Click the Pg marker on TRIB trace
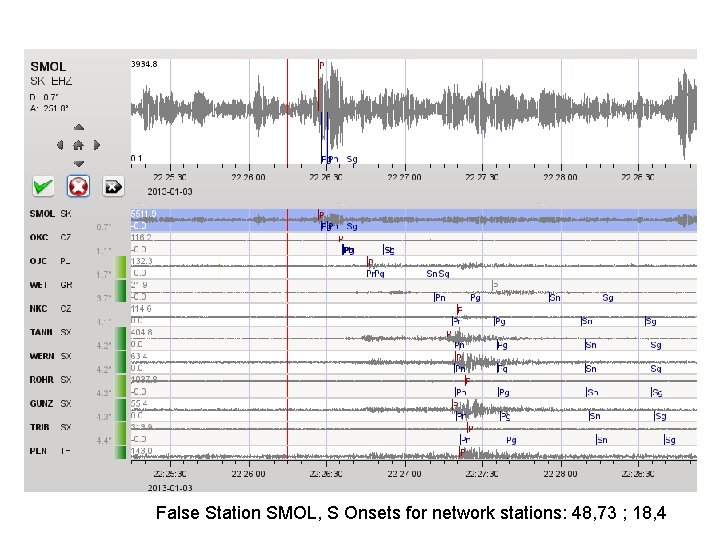Viewport: 720px width, 540px height. pos(511,440)
